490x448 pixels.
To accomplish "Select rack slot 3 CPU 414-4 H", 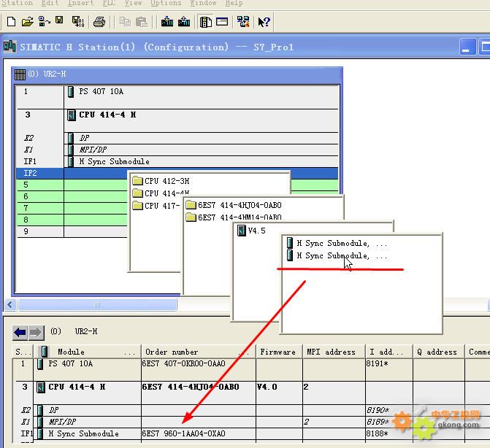I will (x=178, y=120).
